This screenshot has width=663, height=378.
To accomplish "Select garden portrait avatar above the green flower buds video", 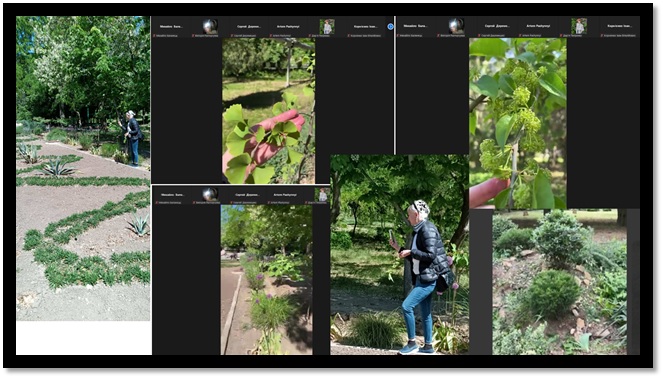I will (x=579, y=26).
